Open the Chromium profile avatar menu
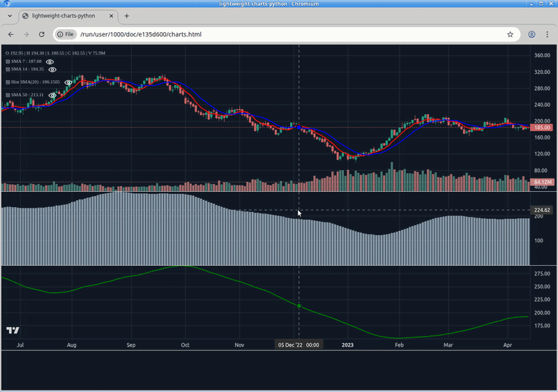Viewport: 558px width, 392px height. [x=531, y=34]
